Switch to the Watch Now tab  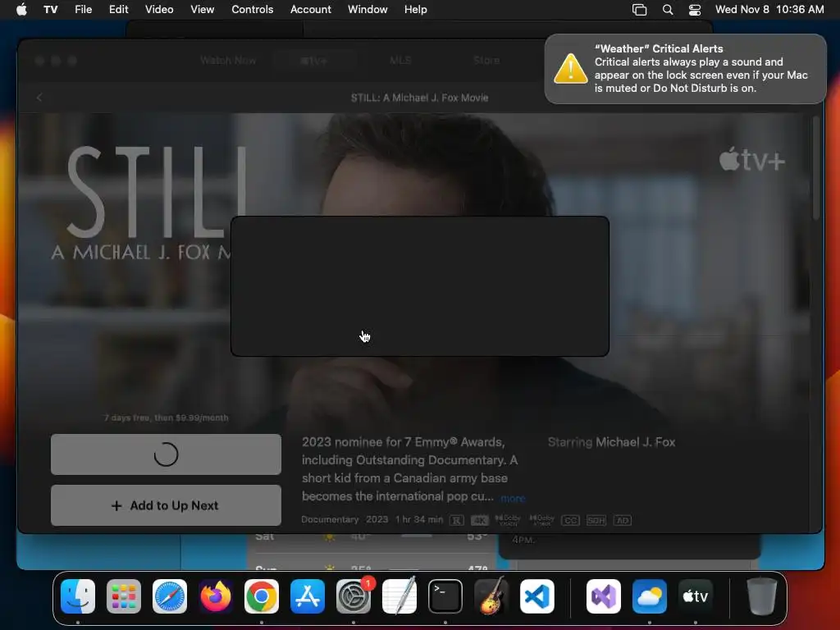[228, 61]
